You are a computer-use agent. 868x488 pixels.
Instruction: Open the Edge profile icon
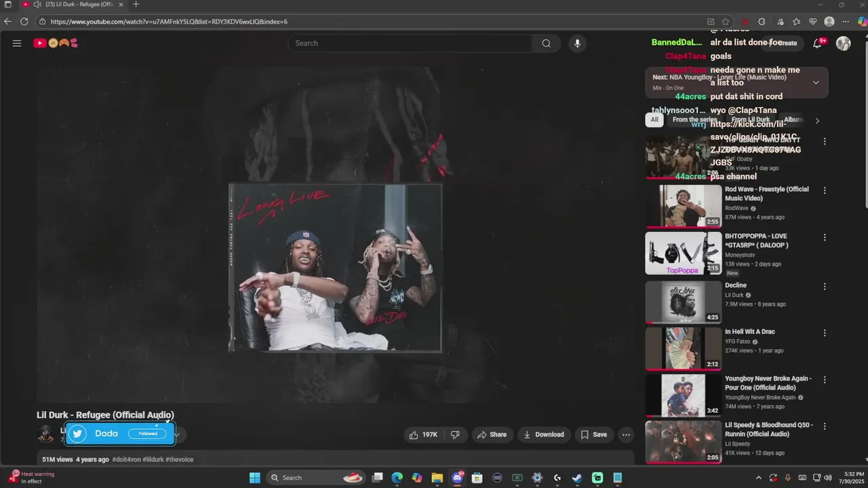pyautogui.click(x=829, y=22)
